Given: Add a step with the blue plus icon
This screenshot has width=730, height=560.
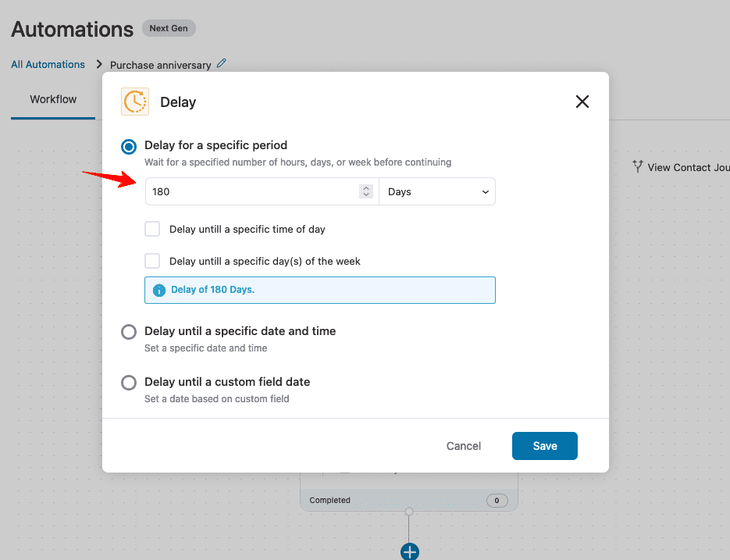Looking at the screenshot, I should coord(410,552).
